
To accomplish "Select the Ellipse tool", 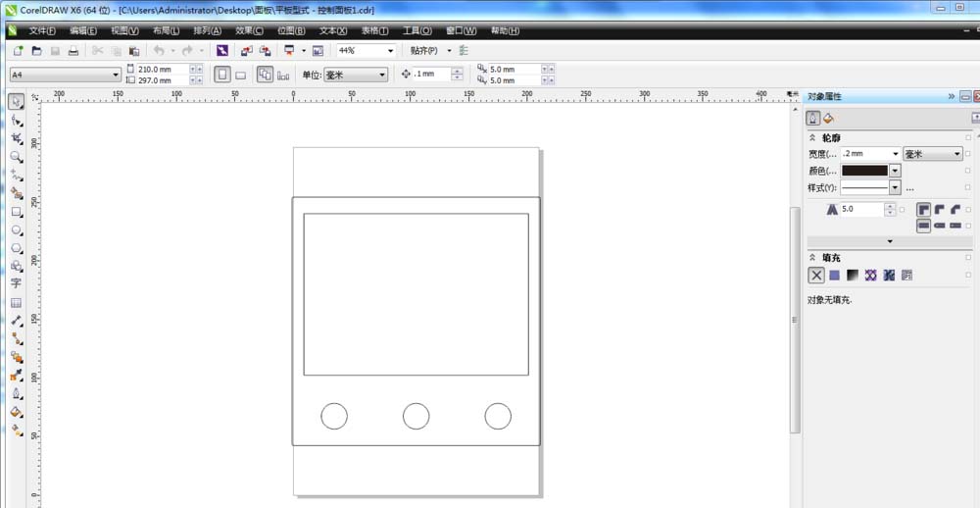I will 17,230.
